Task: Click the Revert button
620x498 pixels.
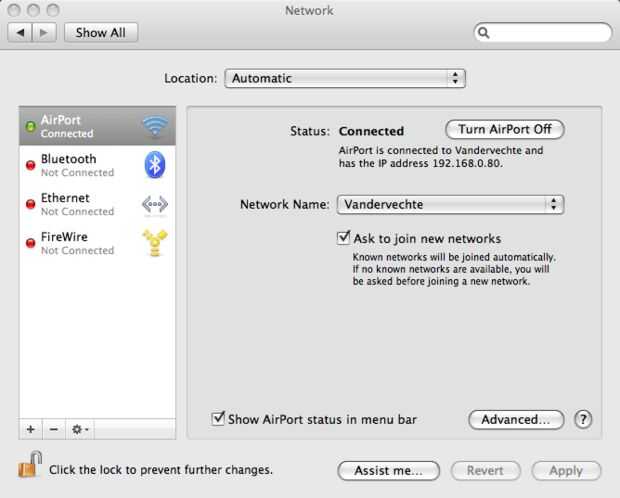Action: tap(485, 471)
